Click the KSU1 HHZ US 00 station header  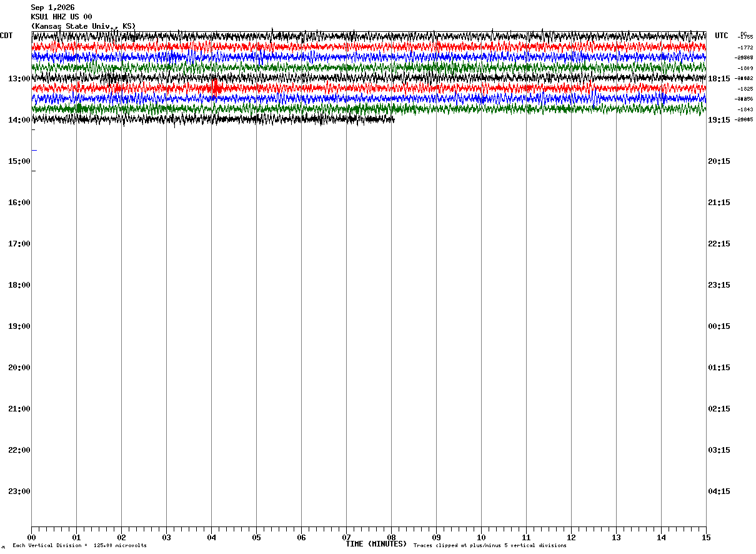tap(61, 17)
